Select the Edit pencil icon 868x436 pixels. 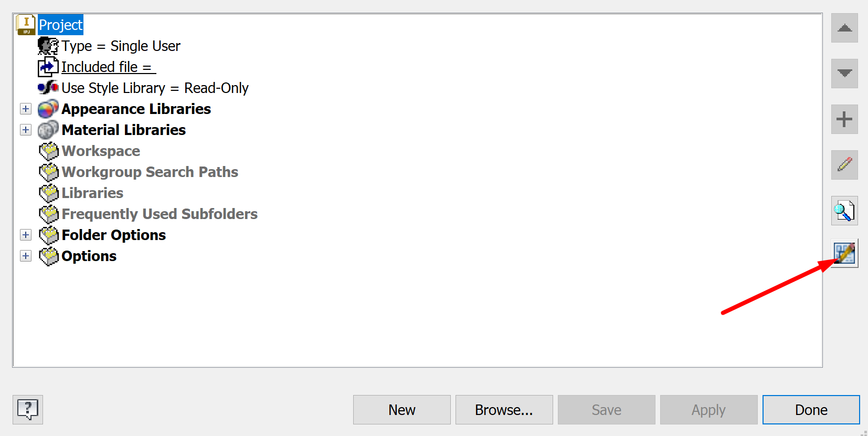pos(844,164)
